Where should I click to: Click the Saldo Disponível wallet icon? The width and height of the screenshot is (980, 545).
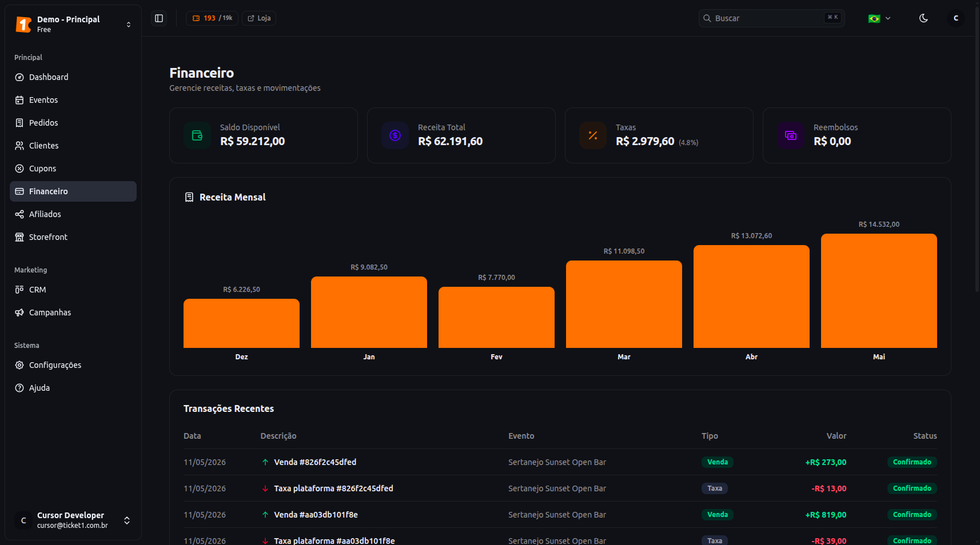[197, 135]
